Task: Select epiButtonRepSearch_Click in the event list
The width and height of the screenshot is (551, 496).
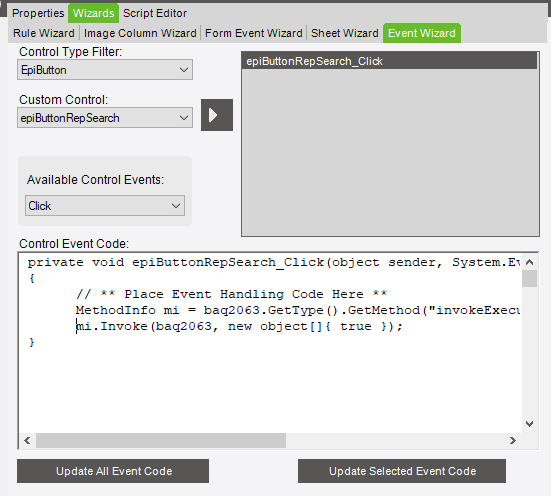Action: [389, 61]
